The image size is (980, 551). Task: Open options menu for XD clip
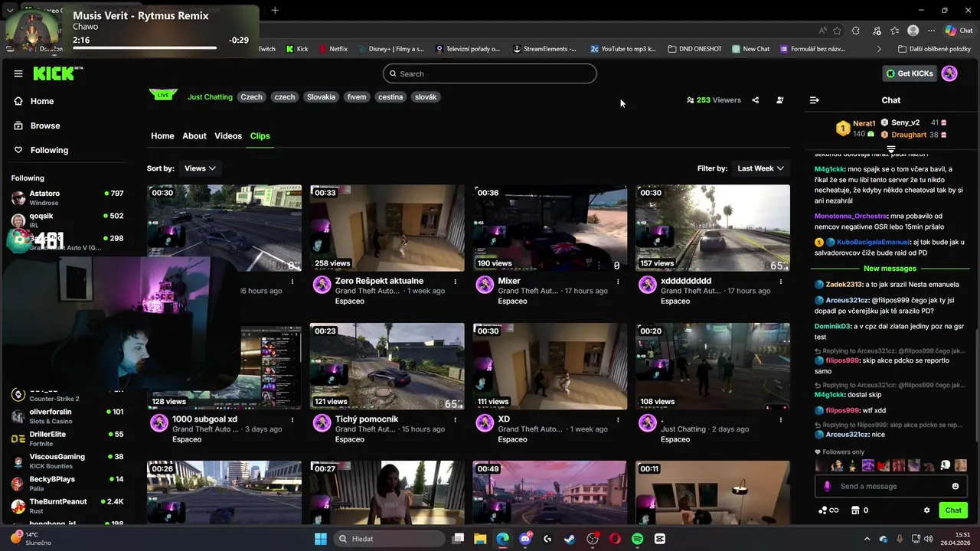618,420
